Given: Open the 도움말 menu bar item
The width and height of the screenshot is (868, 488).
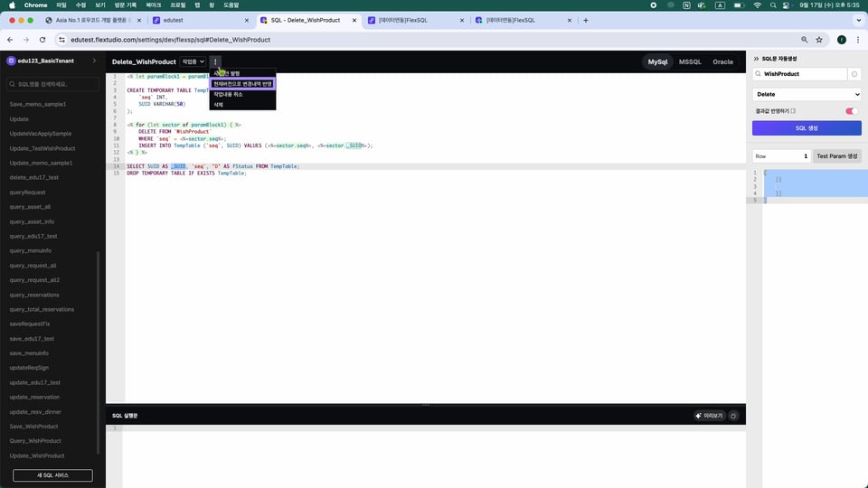Looking at the screenshot, I should tap(231, 5).
